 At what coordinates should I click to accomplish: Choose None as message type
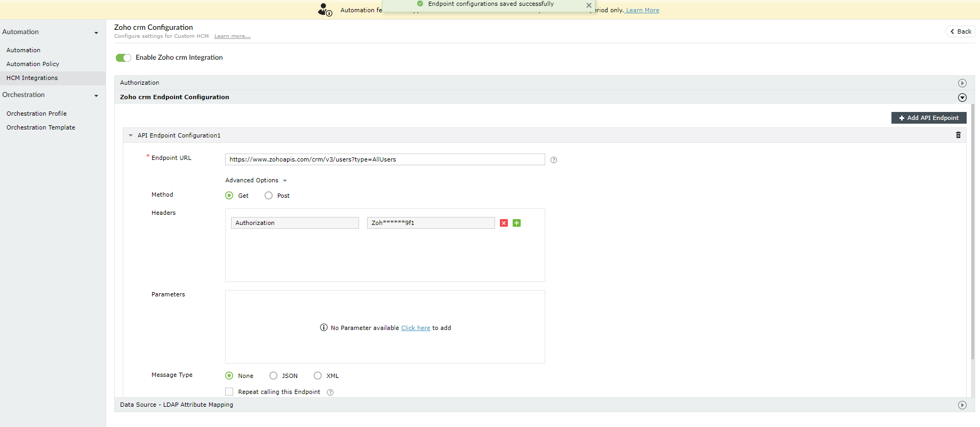tap(229, 376)
